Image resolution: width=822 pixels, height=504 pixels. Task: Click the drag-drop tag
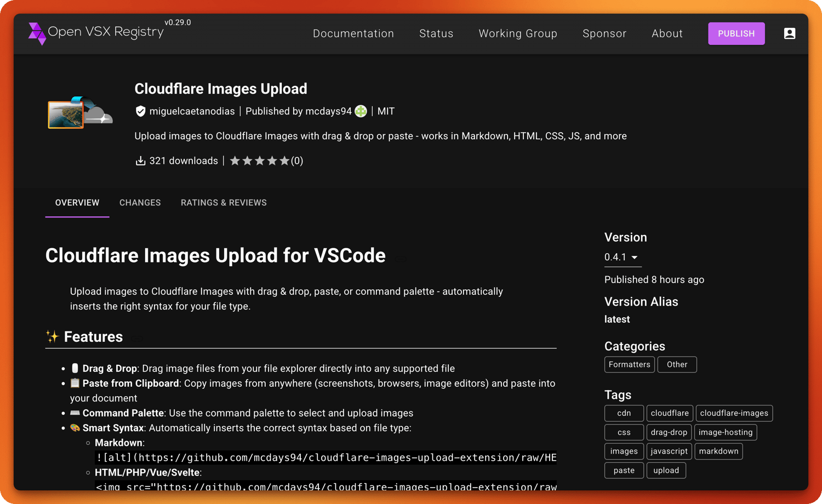point(669,432)
